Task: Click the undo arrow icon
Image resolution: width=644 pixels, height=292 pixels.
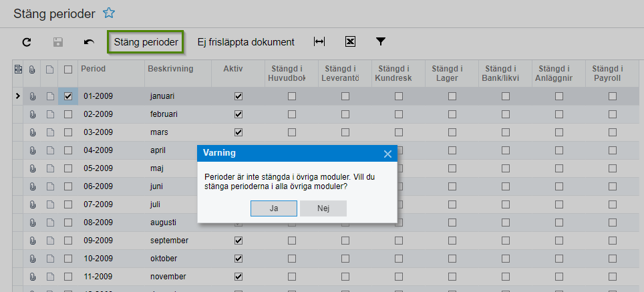Action: click(x=89, y=42)
